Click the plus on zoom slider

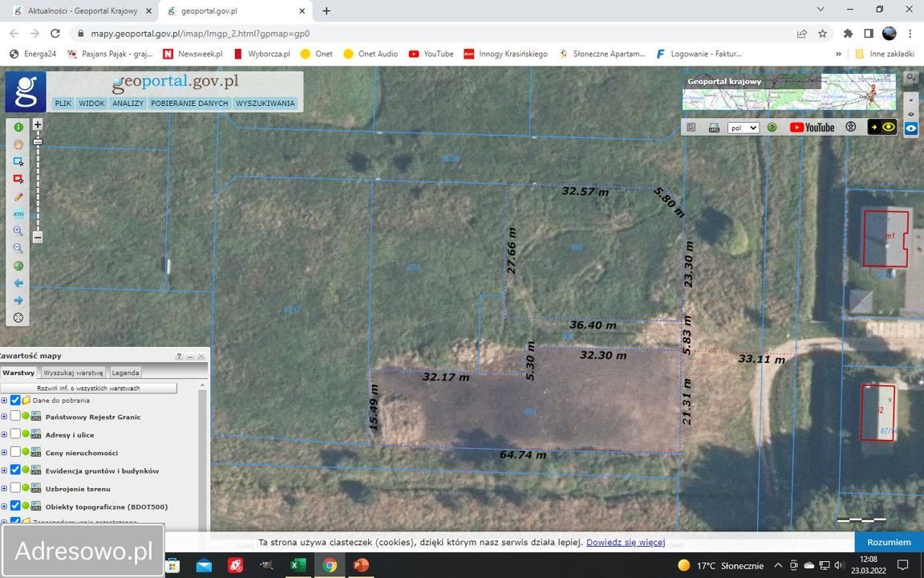coord(38,125)
